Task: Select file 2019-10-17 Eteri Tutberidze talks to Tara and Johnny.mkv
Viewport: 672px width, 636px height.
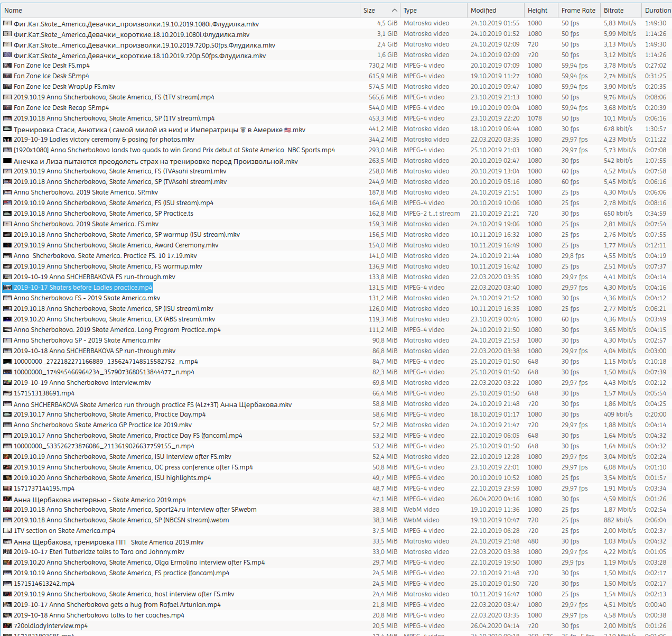Action: [99, 552]
